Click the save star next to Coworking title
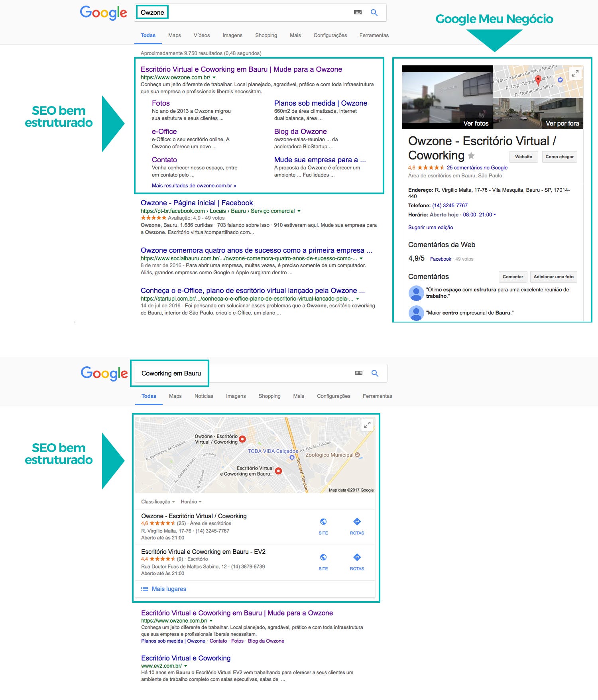Screen dimensions: 598x700 coord(471,155)
